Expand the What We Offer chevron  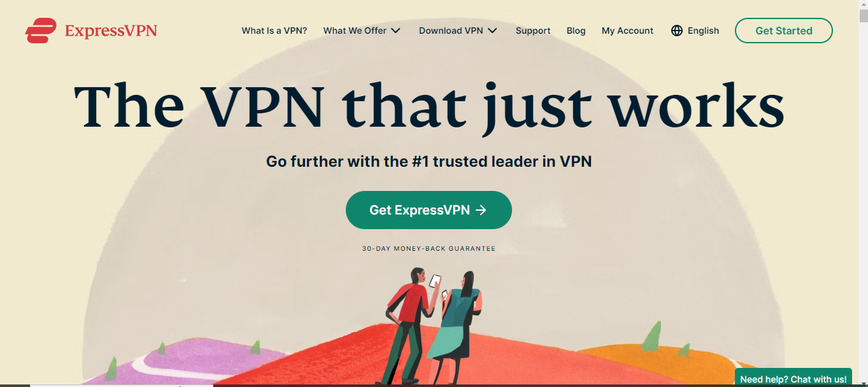[395, 31]
